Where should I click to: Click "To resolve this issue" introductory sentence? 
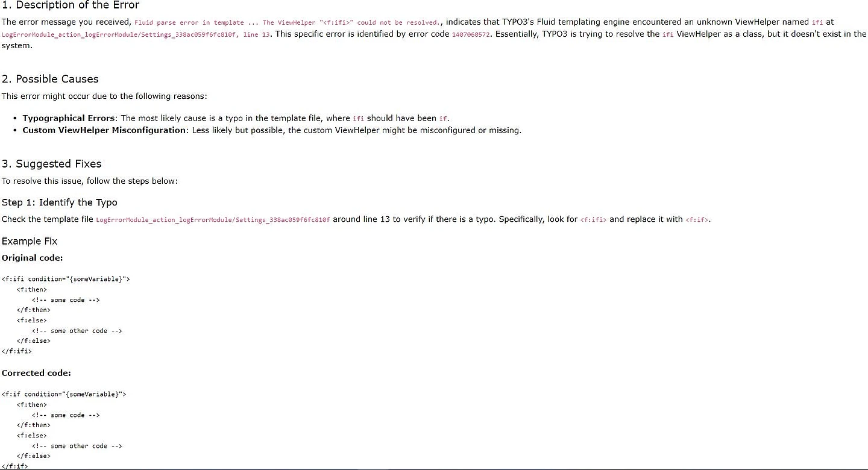pos(89,181)
